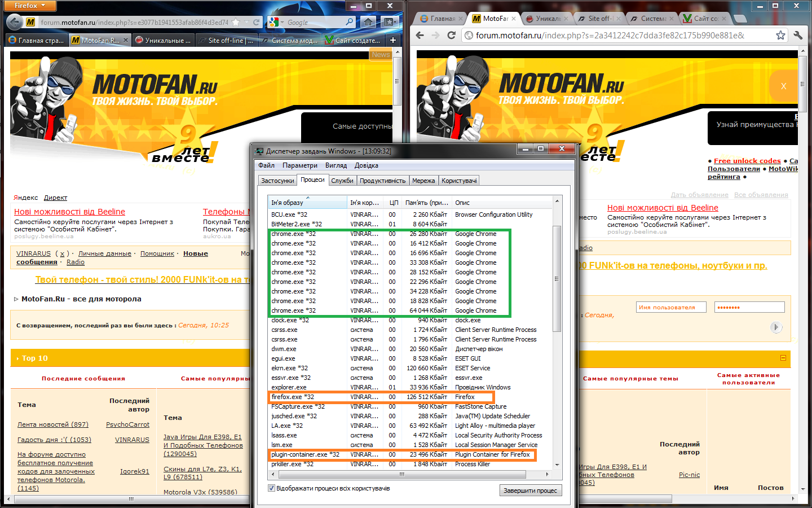Close Chrome's Система tab

tap(671, 19)
